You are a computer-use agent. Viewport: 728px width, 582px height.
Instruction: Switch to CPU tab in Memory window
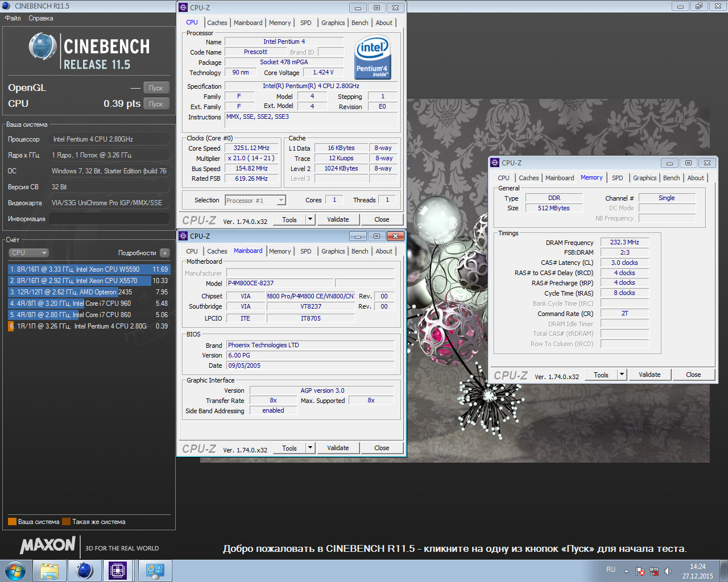coord(503,178)
